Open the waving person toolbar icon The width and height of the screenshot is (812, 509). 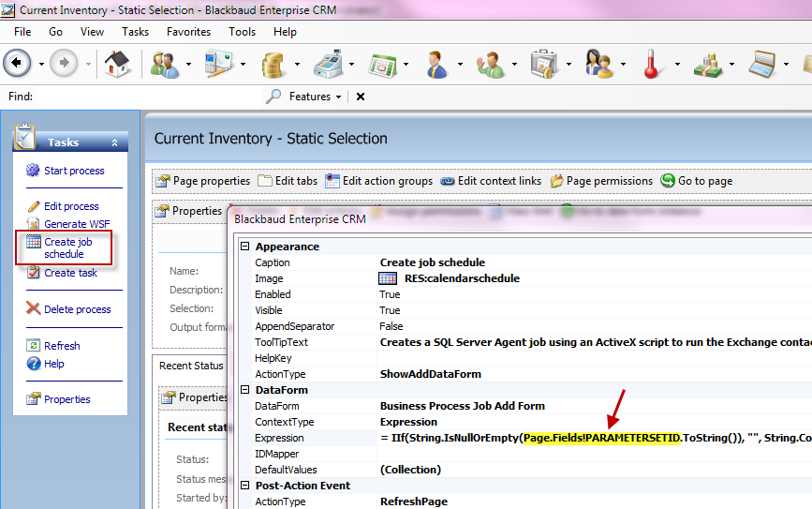pyautogui.click(x=490, y=65)
